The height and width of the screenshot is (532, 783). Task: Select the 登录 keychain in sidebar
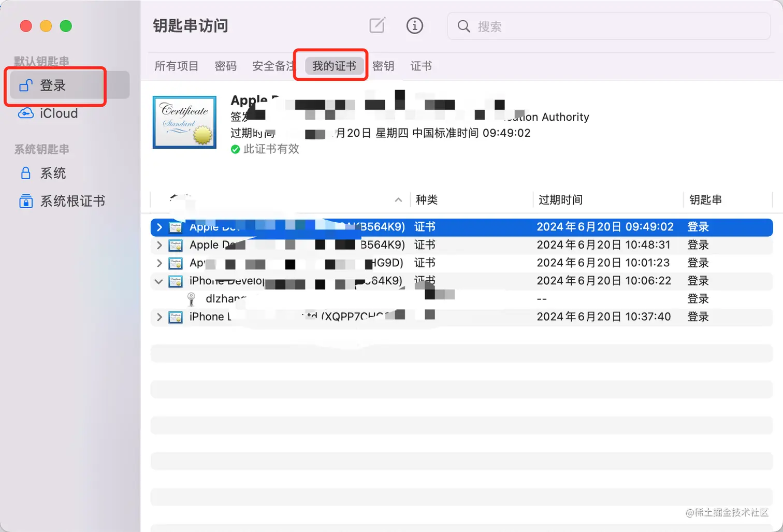point(69,85)
